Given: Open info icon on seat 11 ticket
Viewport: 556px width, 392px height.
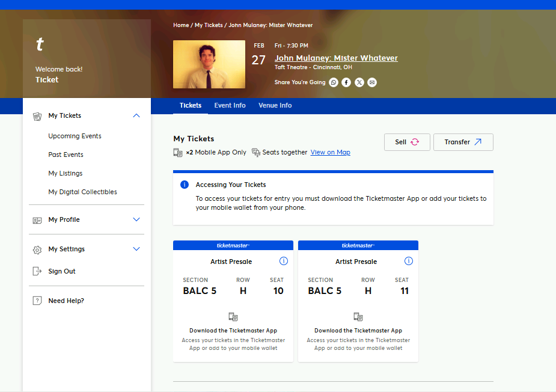Looking at the screenshot, I should point(409,261).
